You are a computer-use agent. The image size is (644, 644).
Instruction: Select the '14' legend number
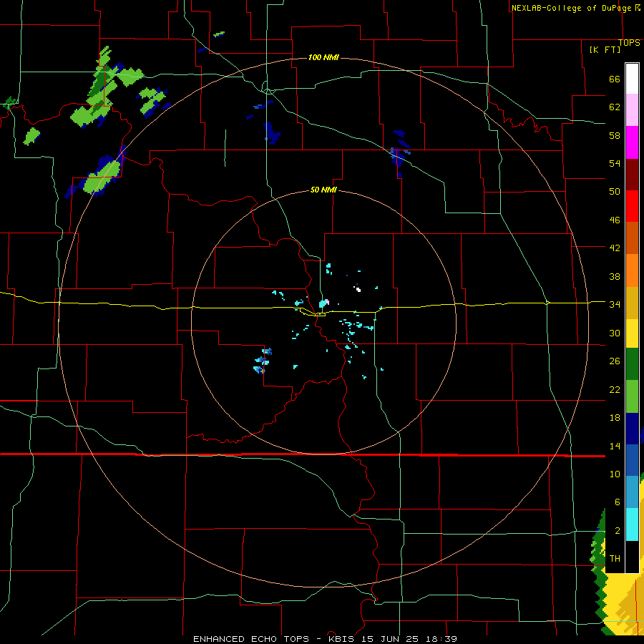click(x=615, y=446)
